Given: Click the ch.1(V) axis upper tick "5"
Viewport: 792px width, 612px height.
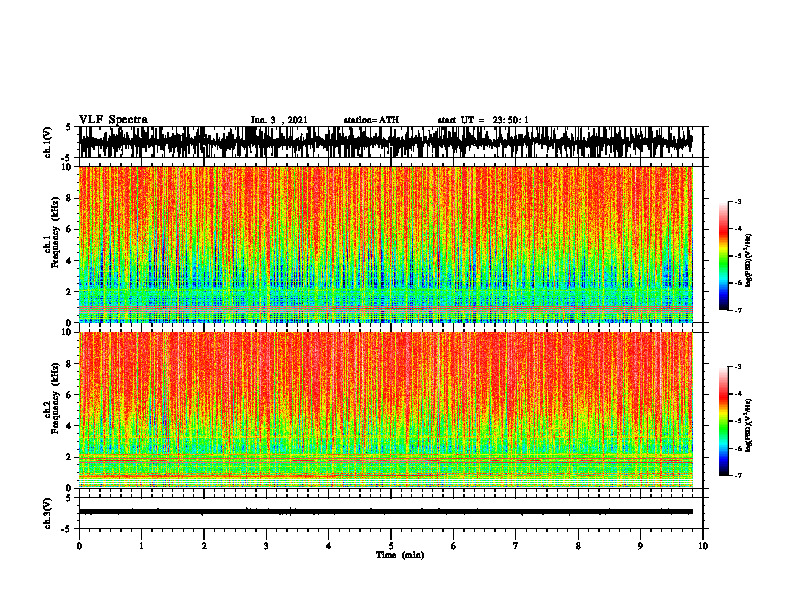Looking at the screenshot, I should pos(68,128).
